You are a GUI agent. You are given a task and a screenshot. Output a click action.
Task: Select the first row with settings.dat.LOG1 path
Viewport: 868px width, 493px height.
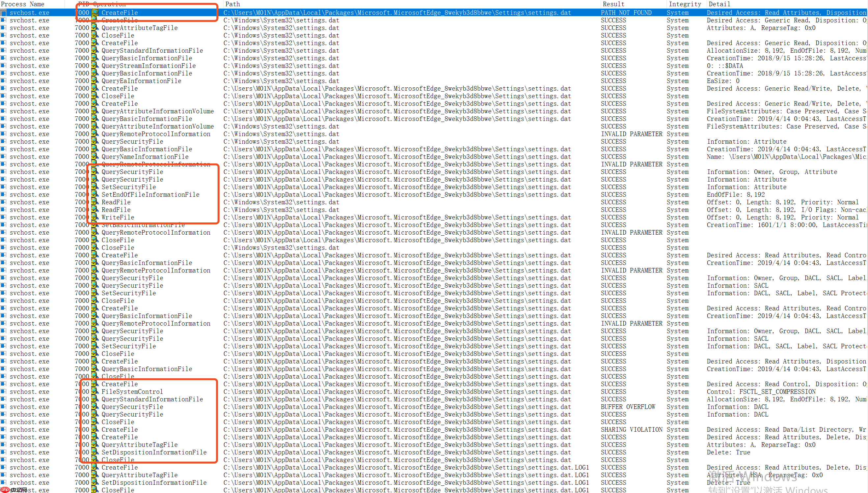(406, 467)
